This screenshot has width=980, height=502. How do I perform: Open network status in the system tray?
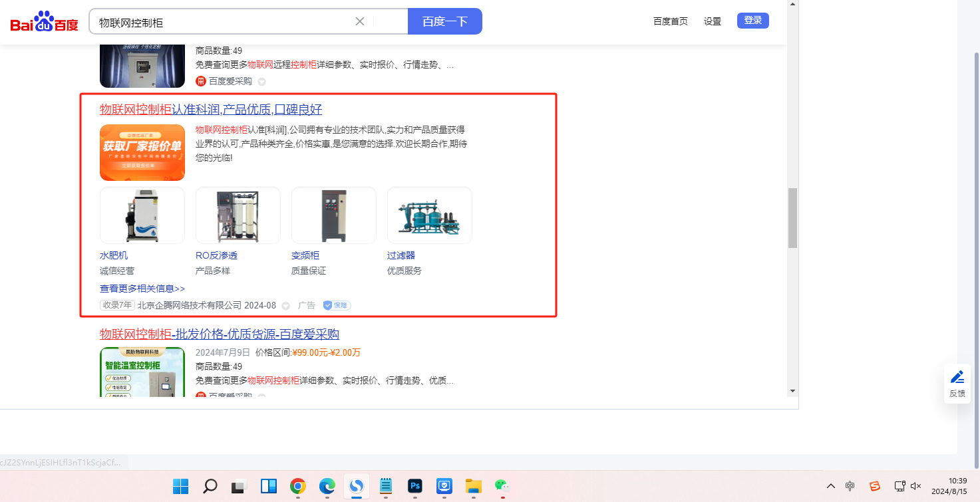click(x=899, y=486)
